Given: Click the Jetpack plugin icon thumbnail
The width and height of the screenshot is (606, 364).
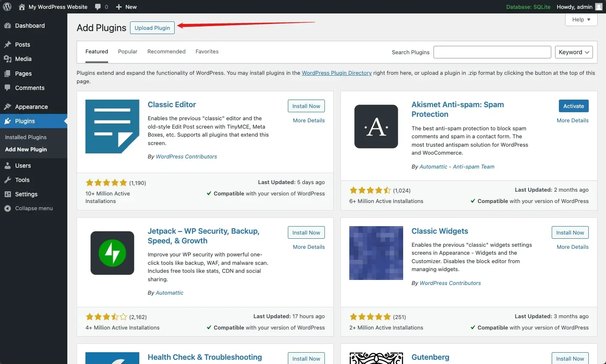Looking at the screenshot, I should (112, 253).
